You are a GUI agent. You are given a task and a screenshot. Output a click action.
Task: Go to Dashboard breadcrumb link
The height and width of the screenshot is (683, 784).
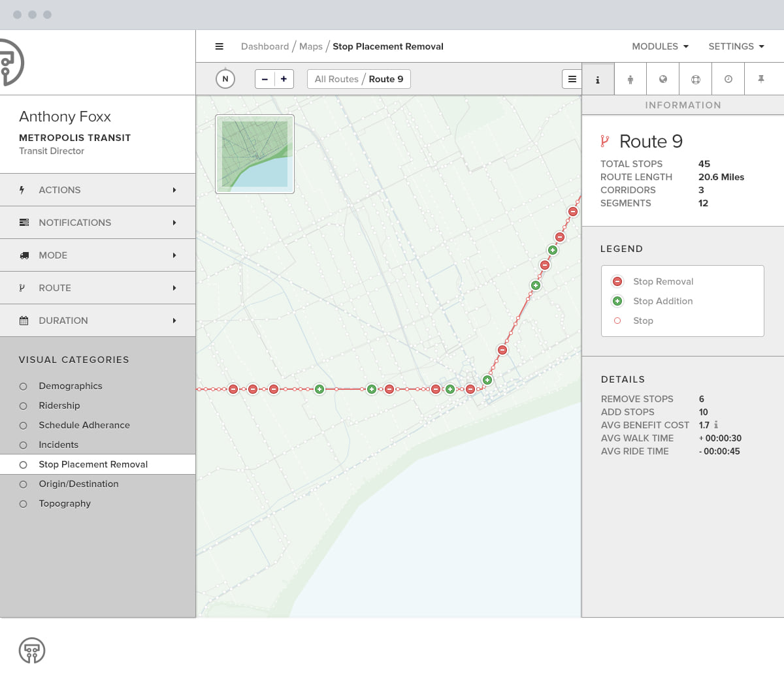point(265,46)
